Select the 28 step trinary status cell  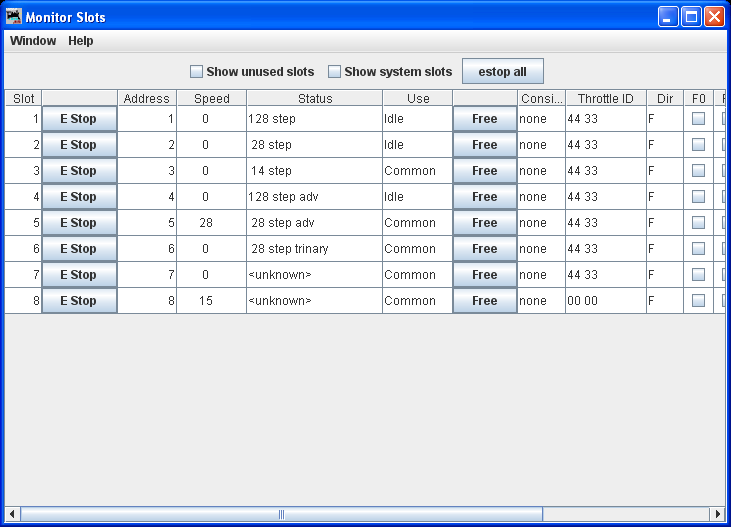314,249
